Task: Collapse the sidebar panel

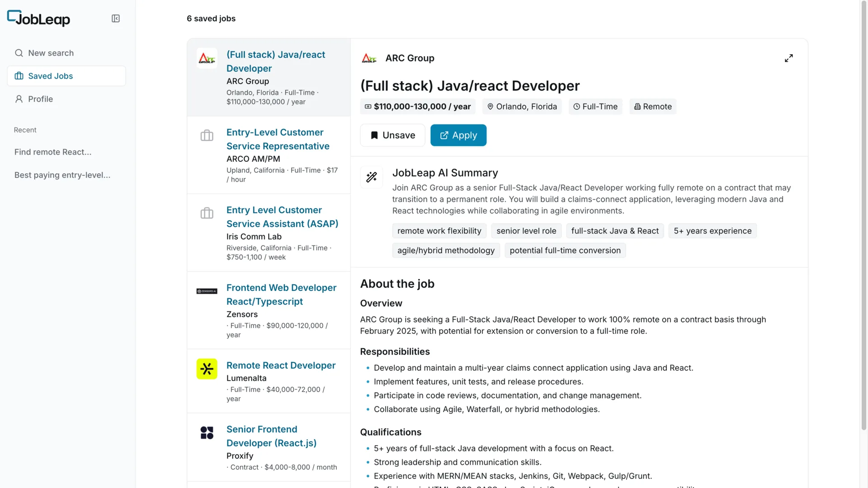Action: click(116, 19)
